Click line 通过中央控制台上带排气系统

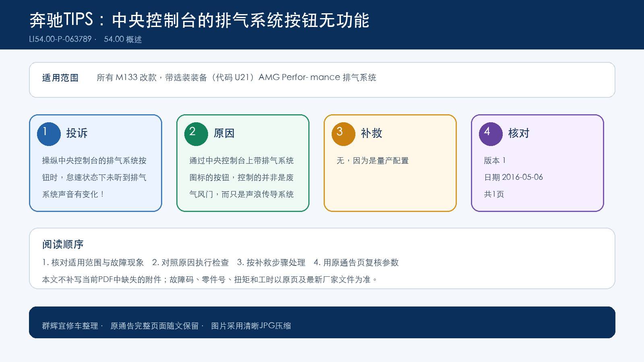[242, 160]
